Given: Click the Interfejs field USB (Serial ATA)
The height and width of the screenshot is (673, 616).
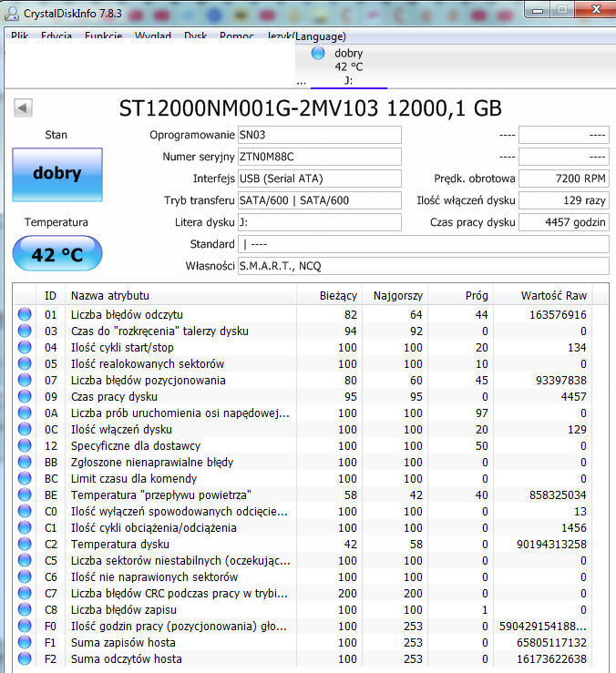Looking at the screenshot, I should (x=320, y=178).
